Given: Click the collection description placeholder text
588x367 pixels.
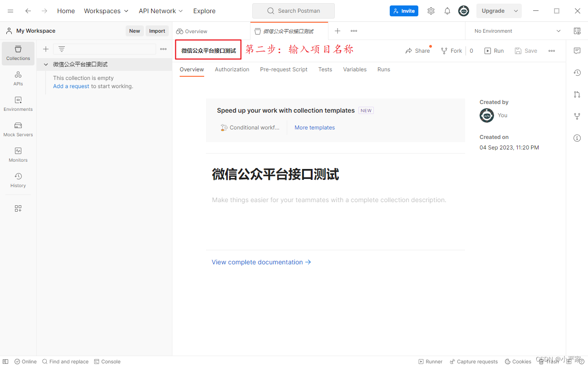Looking at the screenshot, I should click(329, 200).
